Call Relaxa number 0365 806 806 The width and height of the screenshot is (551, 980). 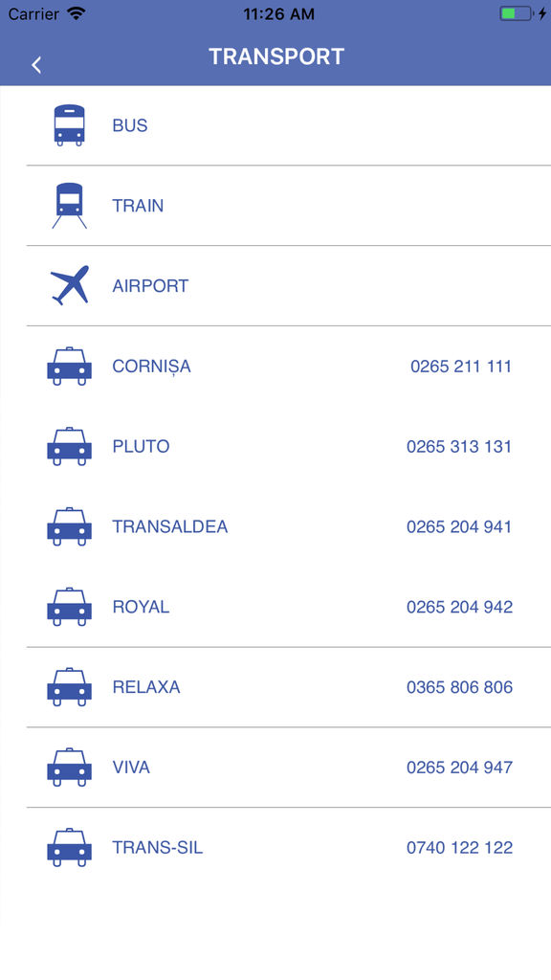tap(460, 687)
